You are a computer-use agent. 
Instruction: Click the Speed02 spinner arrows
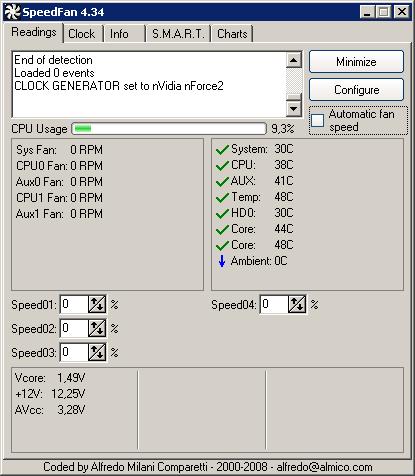pyautogui.click(x=97, y=328)
